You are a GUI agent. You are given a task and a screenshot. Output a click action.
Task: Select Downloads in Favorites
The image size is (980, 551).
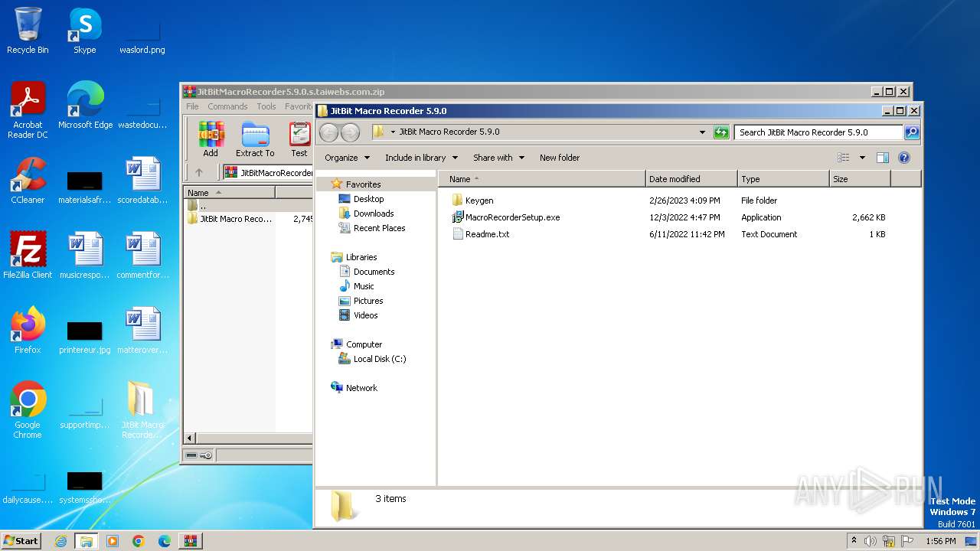point(366,214)
